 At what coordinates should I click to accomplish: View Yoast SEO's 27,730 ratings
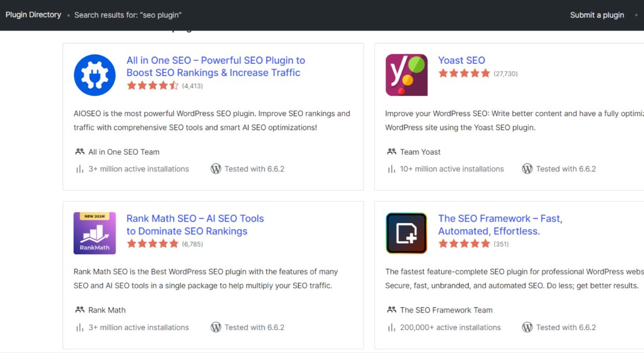click(504, 74)
